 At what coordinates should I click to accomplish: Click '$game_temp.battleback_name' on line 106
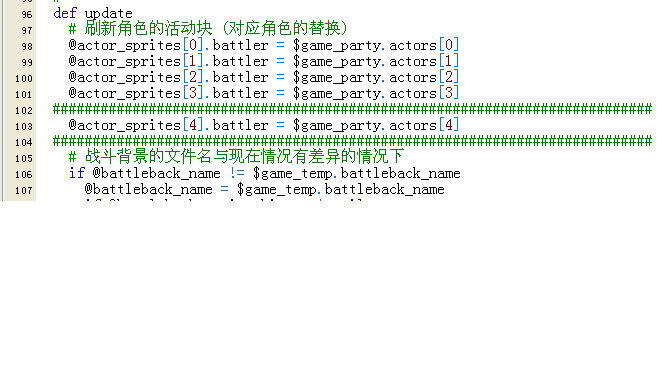[357, 173]
